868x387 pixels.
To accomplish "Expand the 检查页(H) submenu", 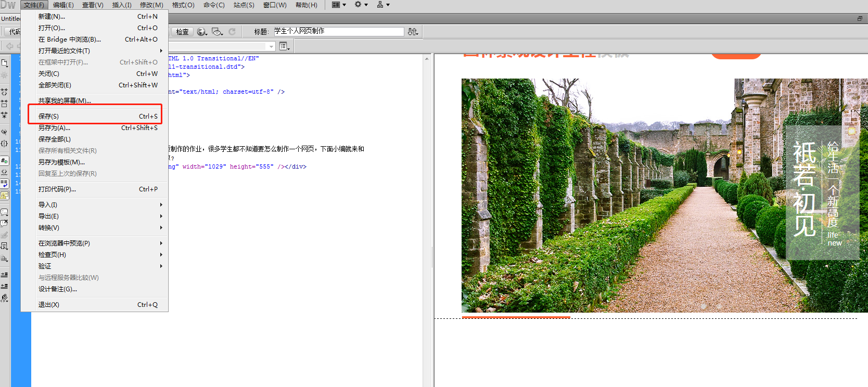I will pos(94,255).
